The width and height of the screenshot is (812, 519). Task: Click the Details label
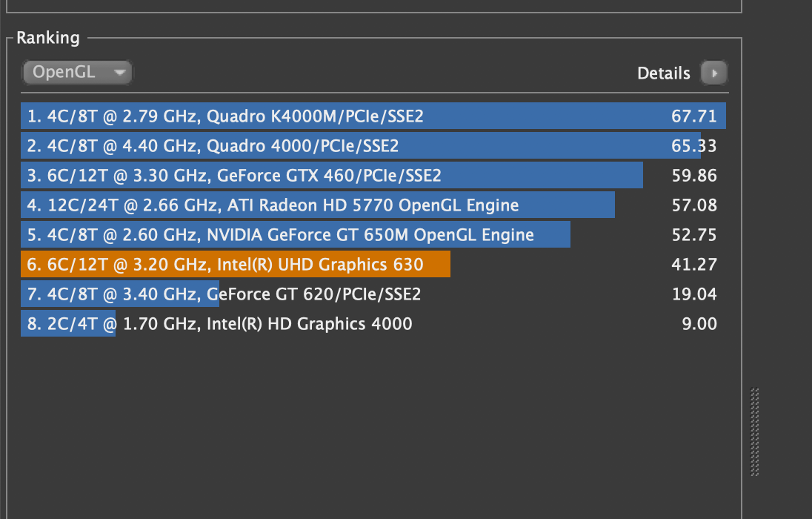(663, 73)
